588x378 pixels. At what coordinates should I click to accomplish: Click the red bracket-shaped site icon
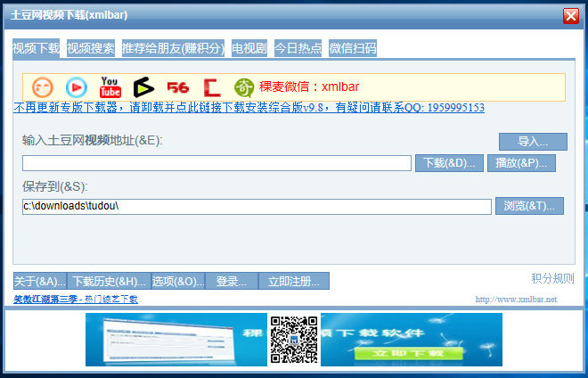pos(212,88)
